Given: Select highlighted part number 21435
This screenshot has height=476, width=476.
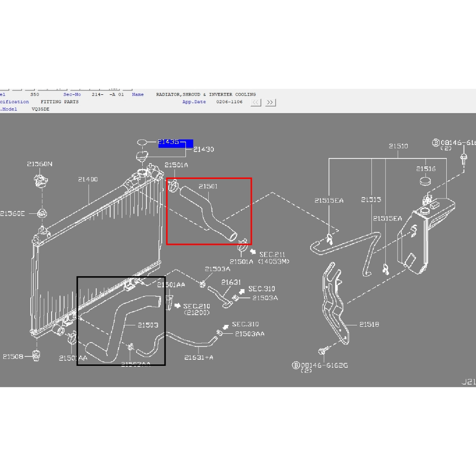Looking at the screenshot, I should pos(168,142).
